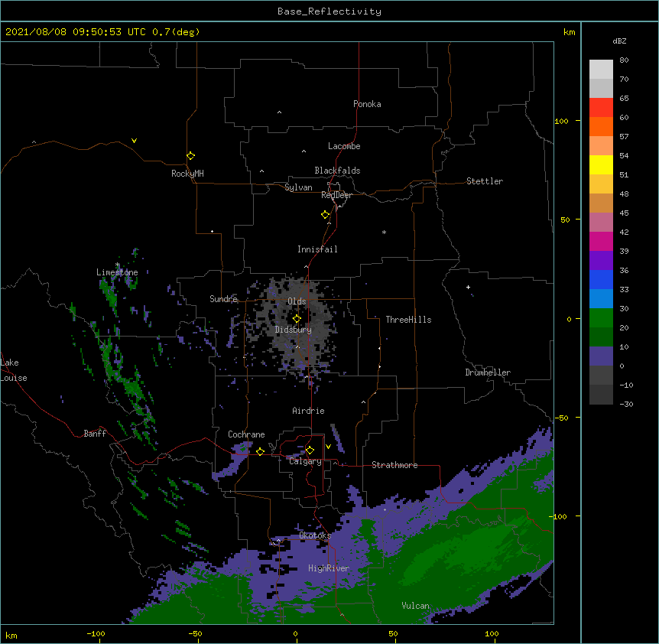This screenshot has height=644, width=659.
Task: Click the HighRiver label
Action: point(329,568)
